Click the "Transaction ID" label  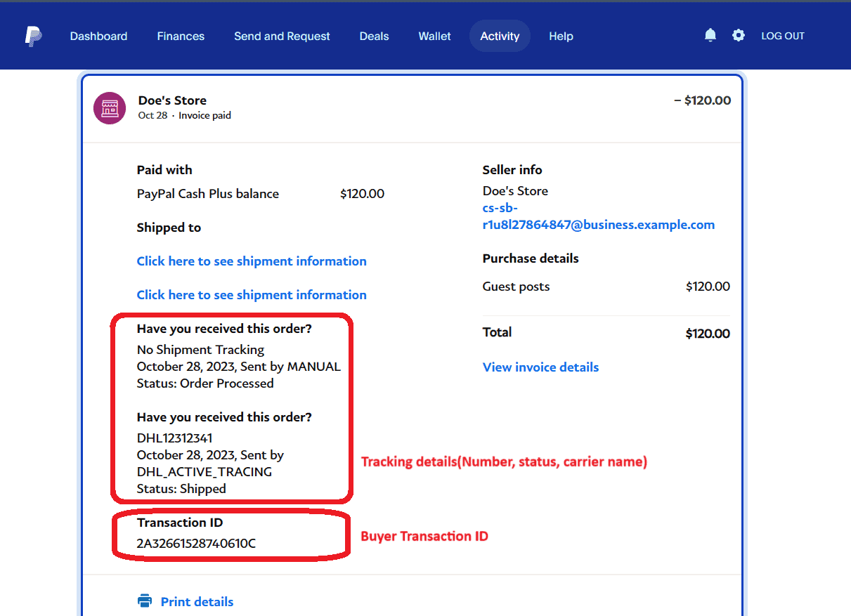point(180,523)
